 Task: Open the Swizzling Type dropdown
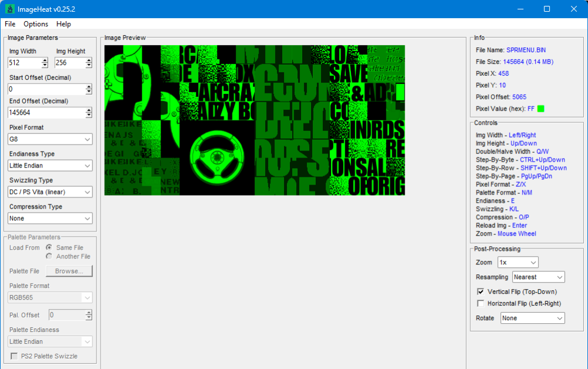tap(50, 192)
